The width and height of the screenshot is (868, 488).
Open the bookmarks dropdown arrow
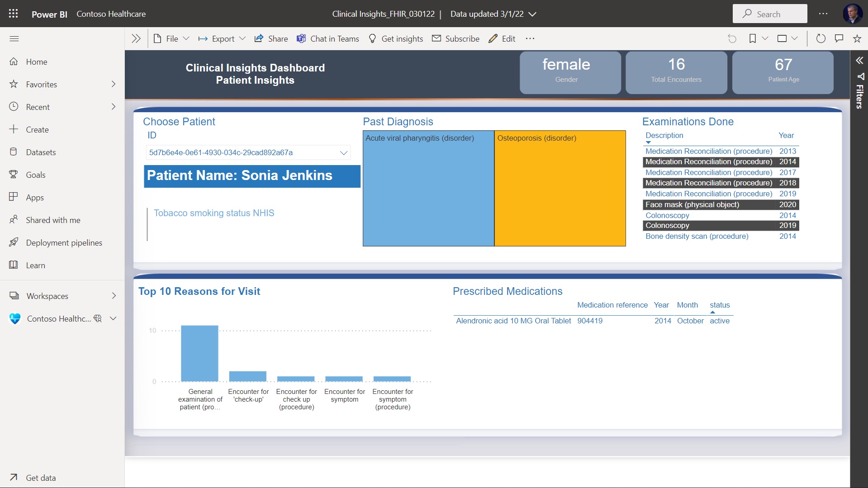pyautogui.click(x=765, y=38)
